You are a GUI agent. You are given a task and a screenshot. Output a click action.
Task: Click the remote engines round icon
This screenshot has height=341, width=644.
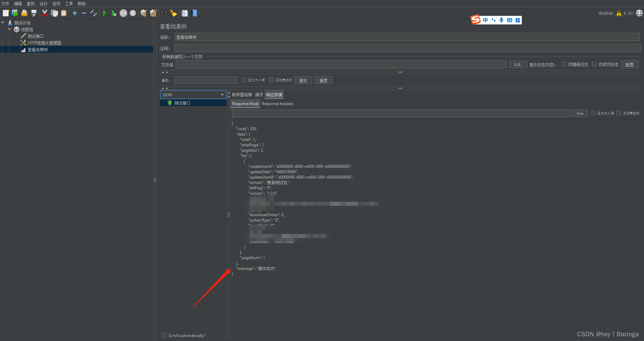639,13
